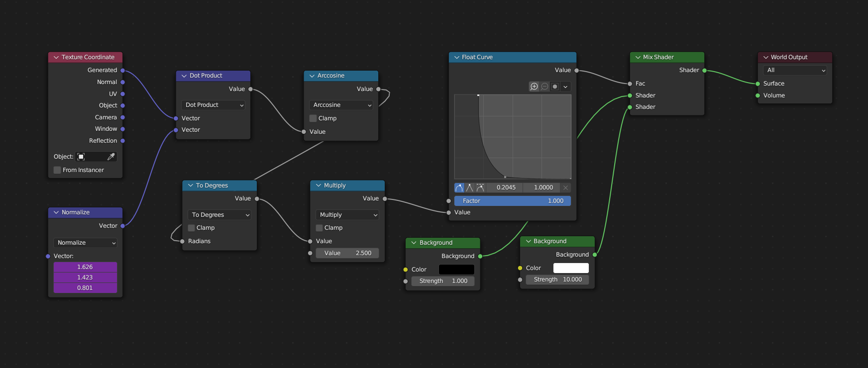Click the Normalize vector X value 1.626
Screen dimensions: 868x368
coord(85,267)
